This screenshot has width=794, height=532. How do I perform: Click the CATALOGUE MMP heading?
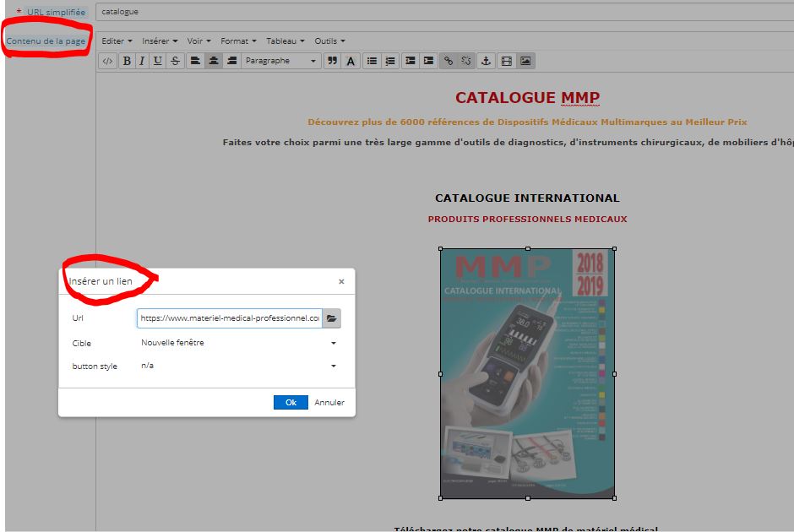point(528,97)
